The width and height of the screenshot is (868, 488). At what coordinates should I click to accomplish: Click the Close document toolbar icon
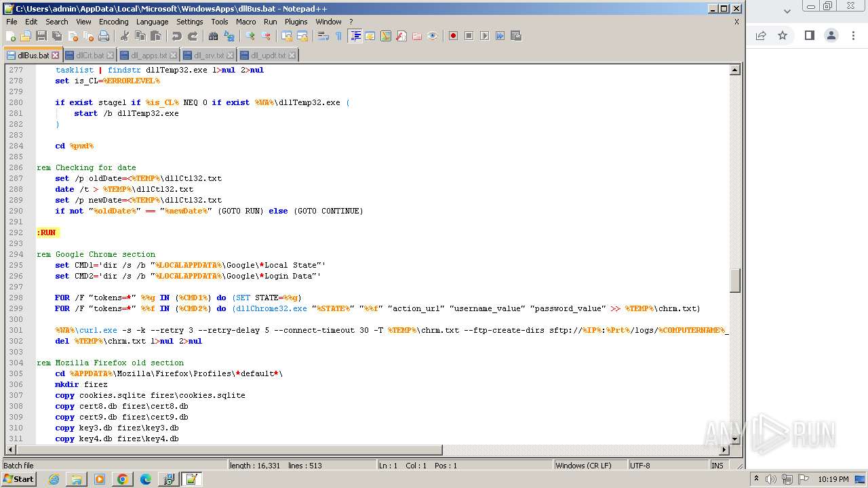pyautogui.click(x=73, y=36)
